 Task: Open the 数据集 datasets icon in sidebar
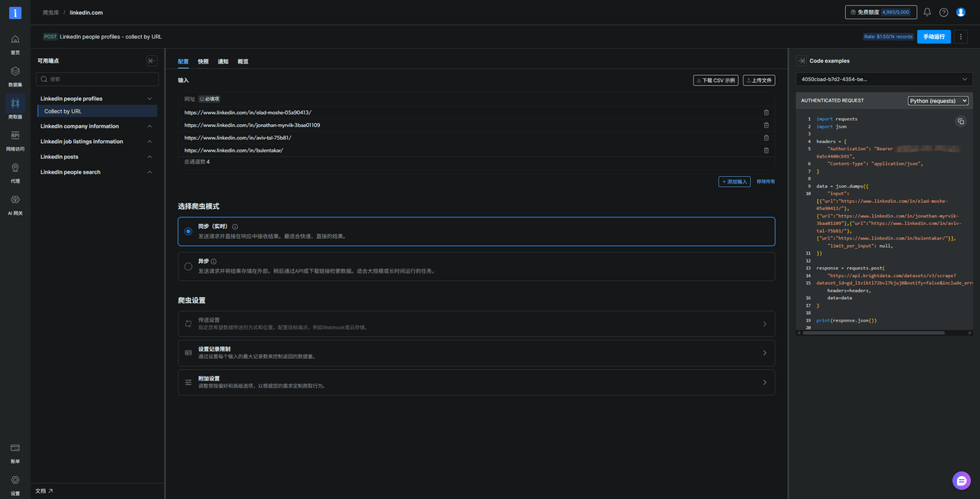pos(15,71)
